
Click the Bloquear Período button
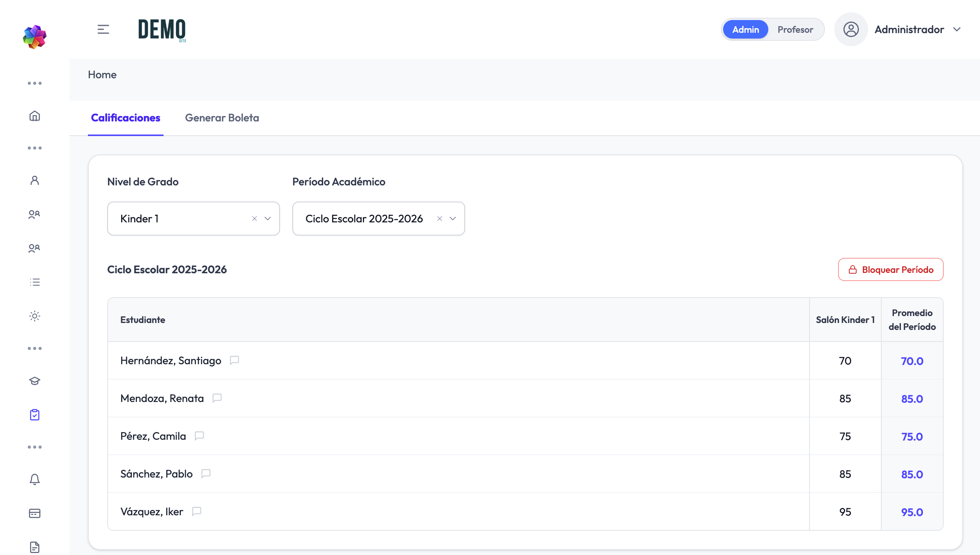[891, 269]
